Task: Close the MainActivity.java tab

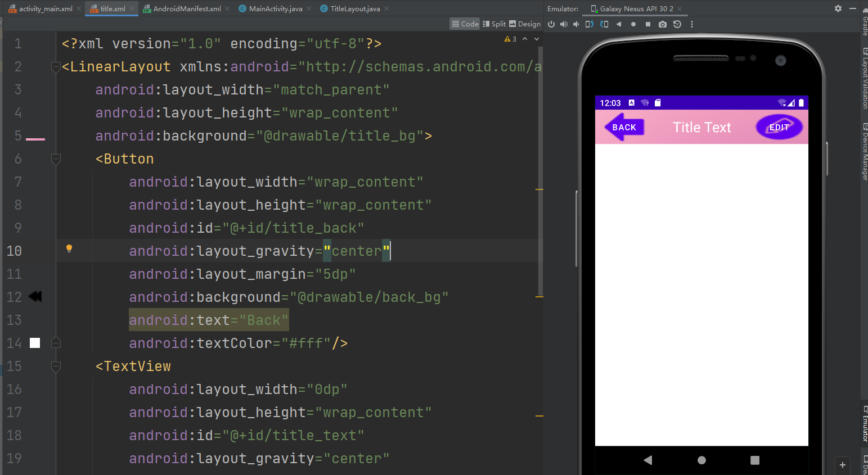Action: tap(309, 8)
